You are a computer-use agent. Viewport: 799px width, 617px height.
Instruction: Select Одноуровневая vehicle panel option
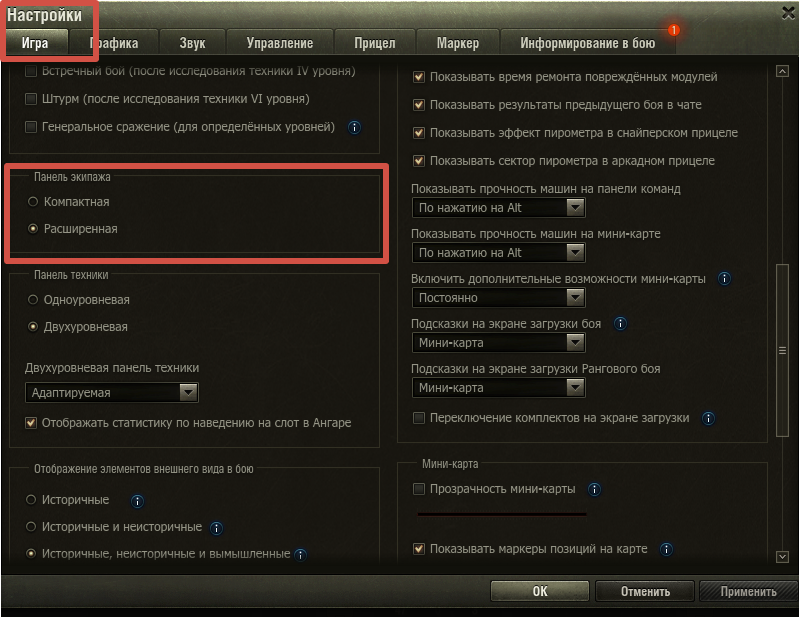tap(33, 300)
